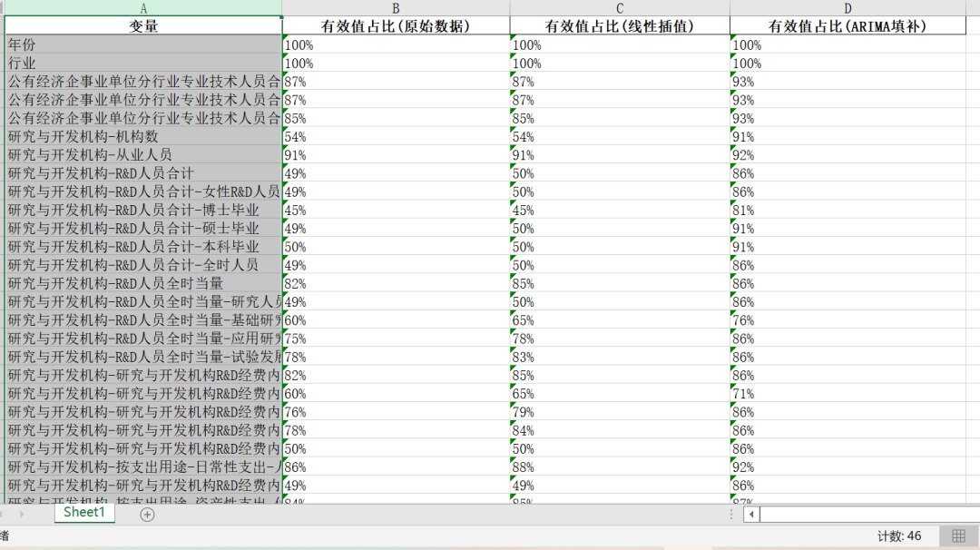Viewport: 980px width, 550px height.
Task: Click the 79% cell in column C
Action: [620, 412]
